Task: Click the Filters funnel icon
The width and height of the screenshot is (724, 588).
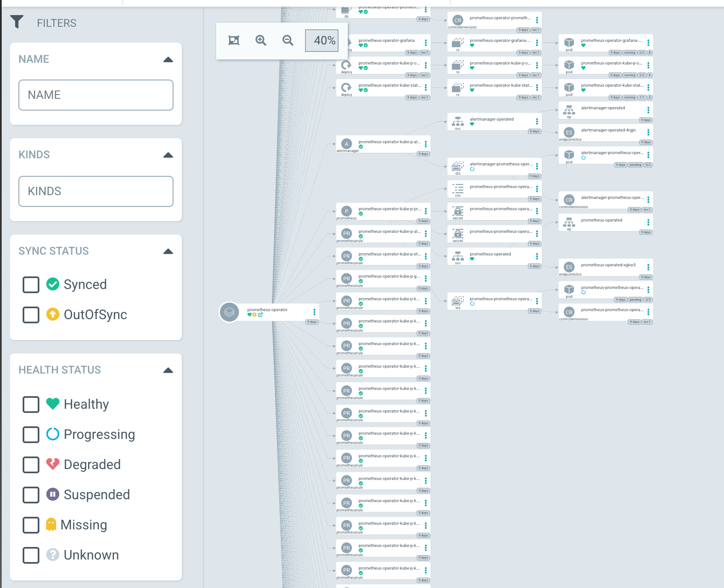Action: pyautogui.click(x=17, y=22)
